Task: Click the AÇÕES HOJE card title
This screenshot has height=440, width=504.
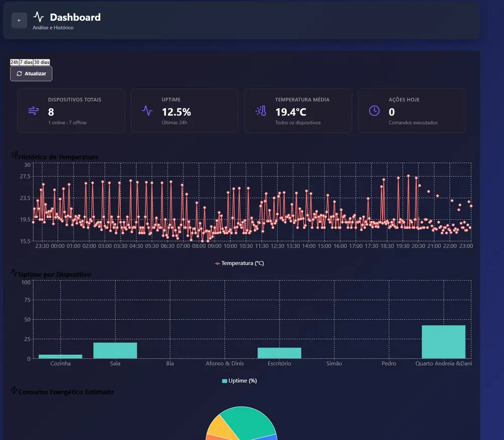Action: click(404, 100)
